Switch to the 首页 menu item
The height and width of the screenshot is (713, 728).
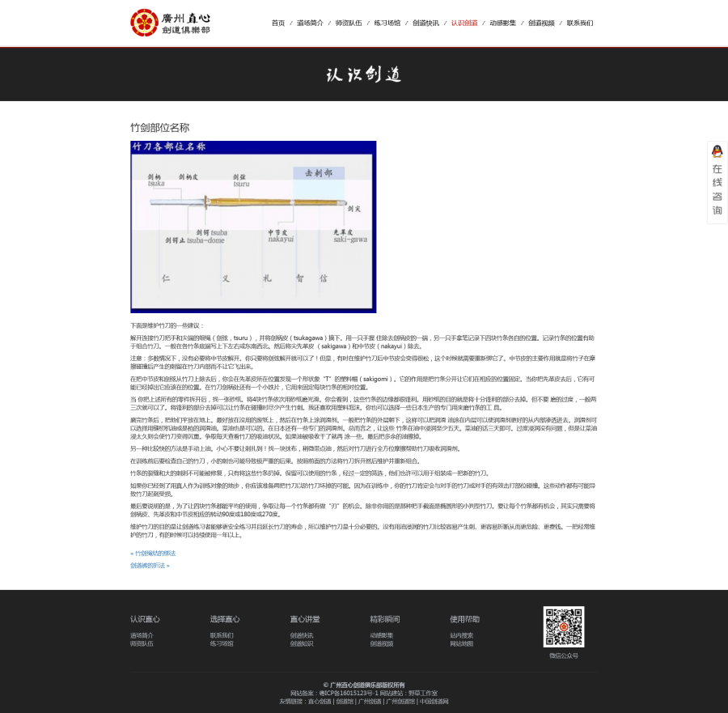278,23
